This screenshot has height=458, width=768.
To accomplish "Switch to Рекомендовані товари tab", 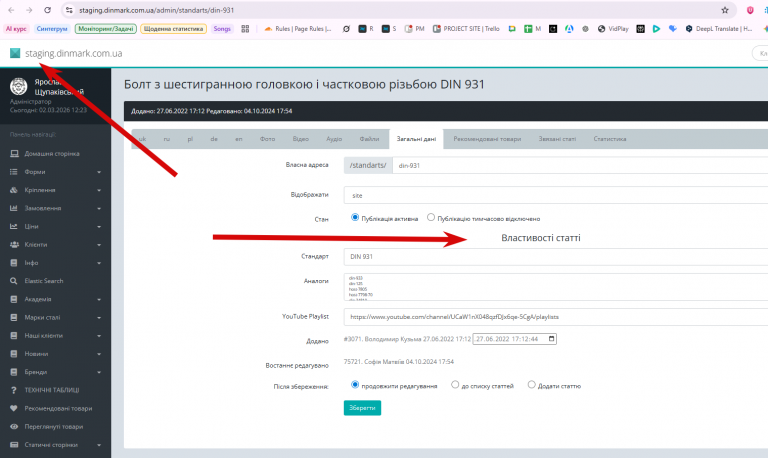I will 487,139.
